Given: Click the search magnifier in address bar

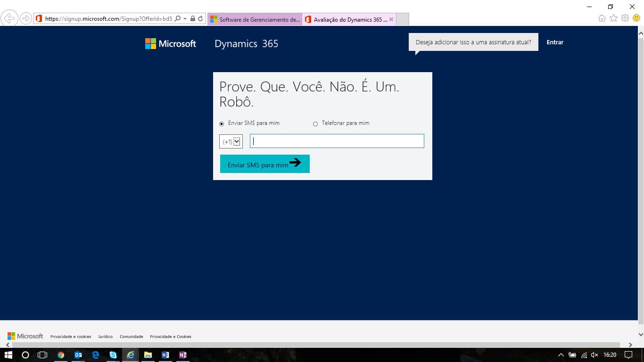Looking at the screenshot, I should [178, 19].
